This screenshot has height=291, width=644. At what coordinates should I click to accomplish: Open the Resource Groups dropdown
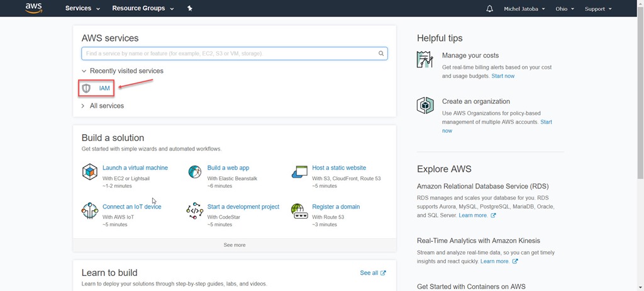tap(143, 8)
